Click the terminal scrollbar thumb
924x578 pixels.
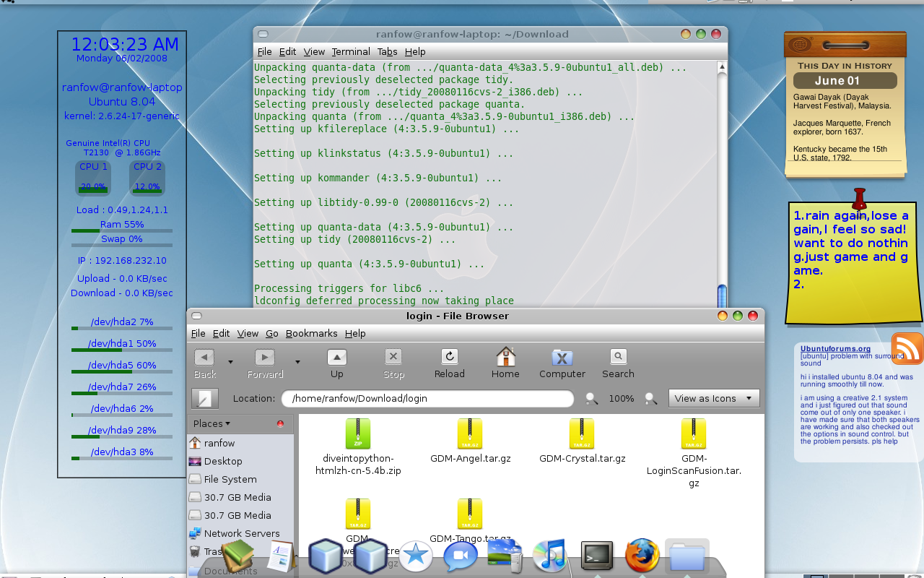(721, 296)
